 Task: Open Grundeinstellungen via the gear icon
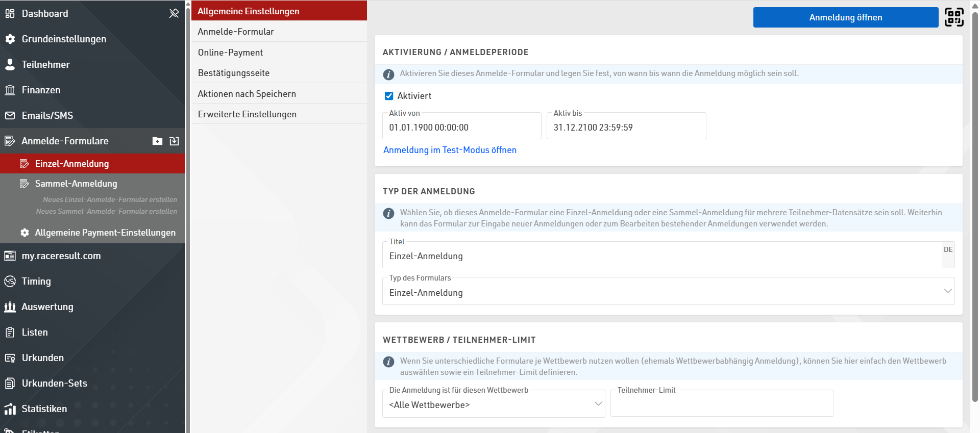[x=10, y=39]
